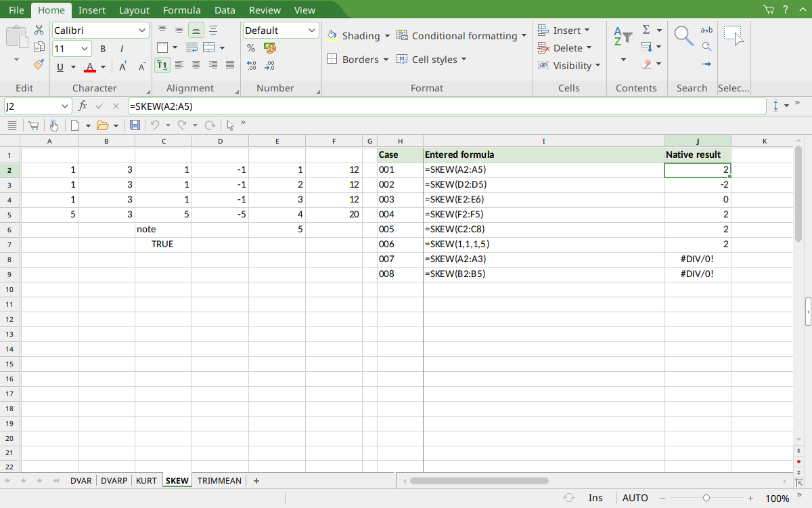Toggle Underline formatting
The image size is (812, 508).
pos(60,66)
